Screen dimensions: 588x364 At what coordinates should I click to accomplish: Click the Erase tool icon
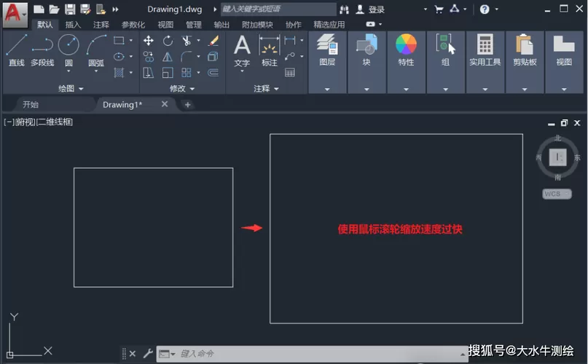pyautogui.click(x=213, y=41)
